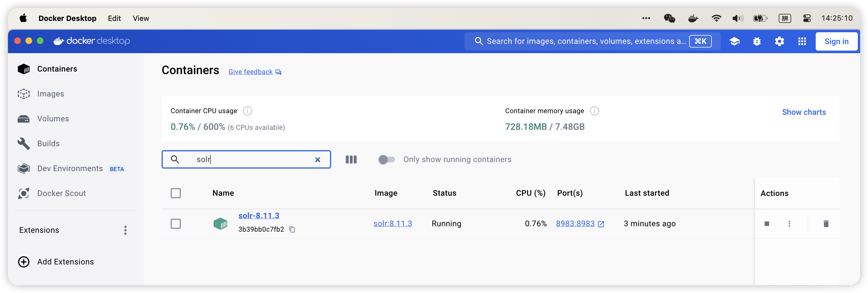
Task: Open Docker Desktop settings gear
Action: tap(779, 42)
